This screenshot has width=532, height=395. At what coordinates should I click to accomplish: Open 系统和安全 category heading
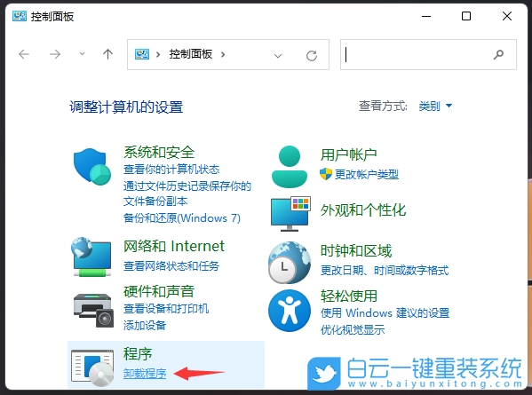159,152
